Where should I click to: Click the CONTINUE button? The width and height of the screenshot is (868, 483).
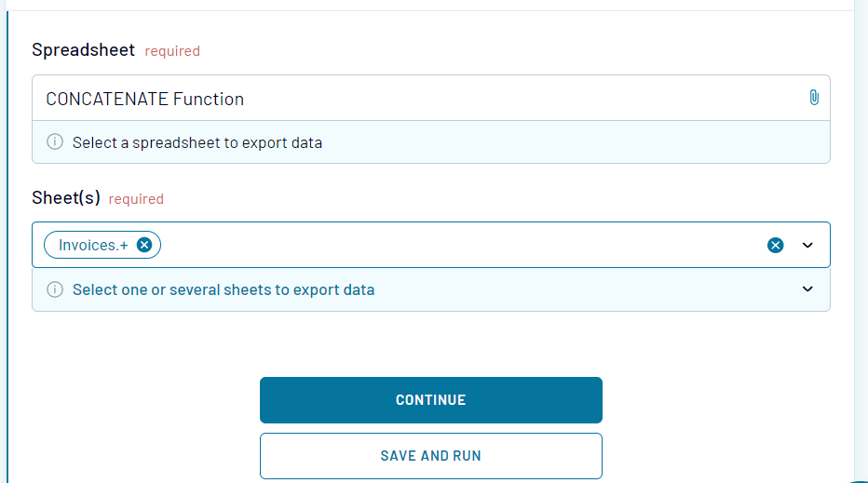[430, 400]
